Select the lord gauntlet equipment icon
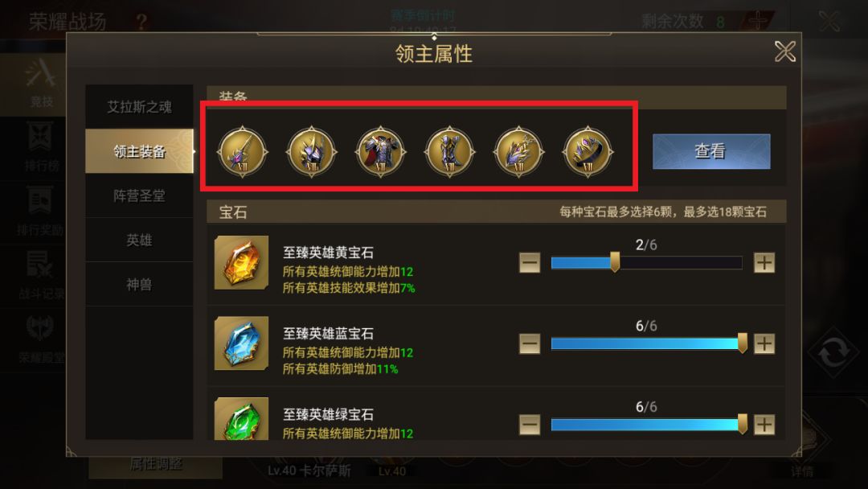 (518, 151)
